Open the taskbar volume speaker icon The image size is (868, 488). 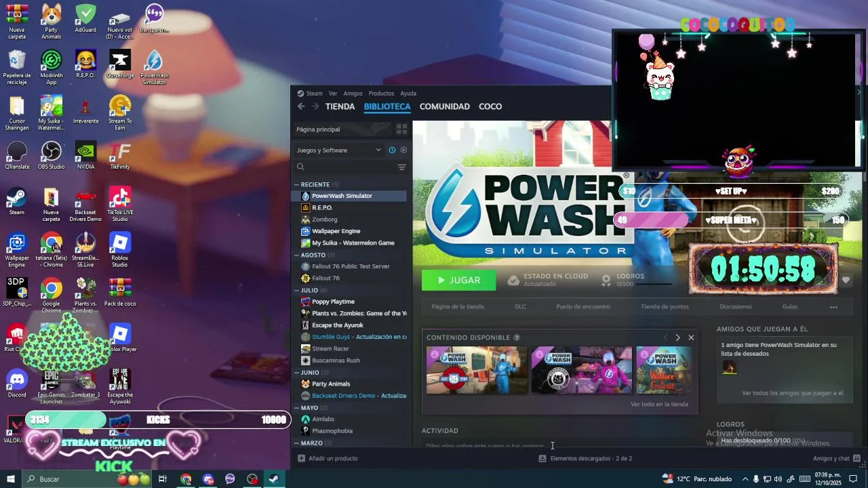[778, 479]
